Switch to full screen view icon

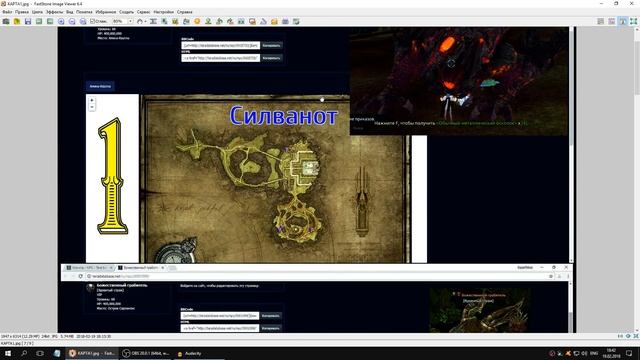(633, 21)
